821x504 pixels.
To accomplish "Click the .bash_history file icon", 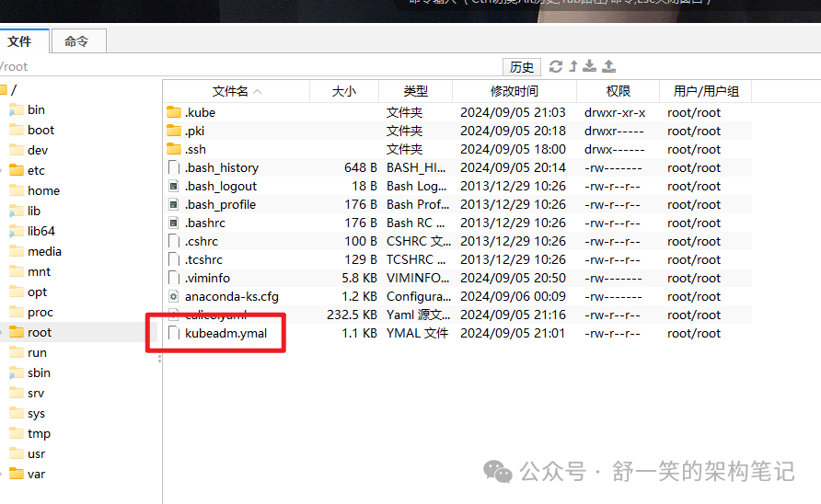I will (x=174, y=167).
